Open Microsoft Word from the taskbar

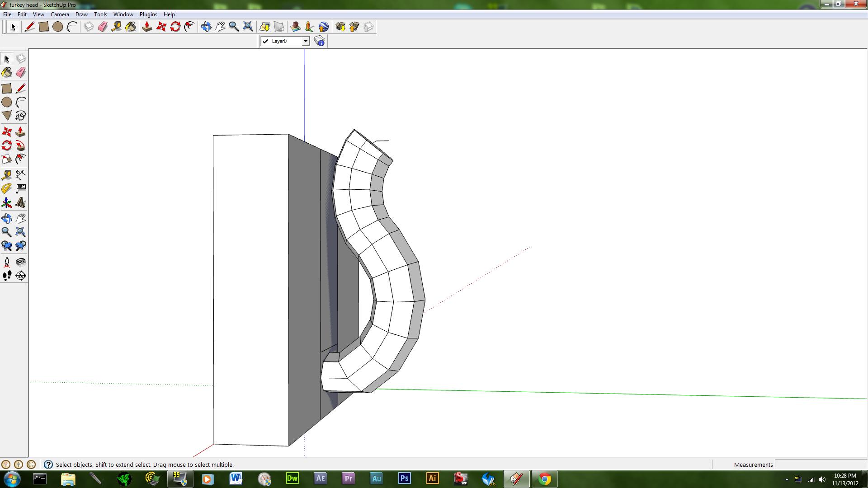coord(236,479)
